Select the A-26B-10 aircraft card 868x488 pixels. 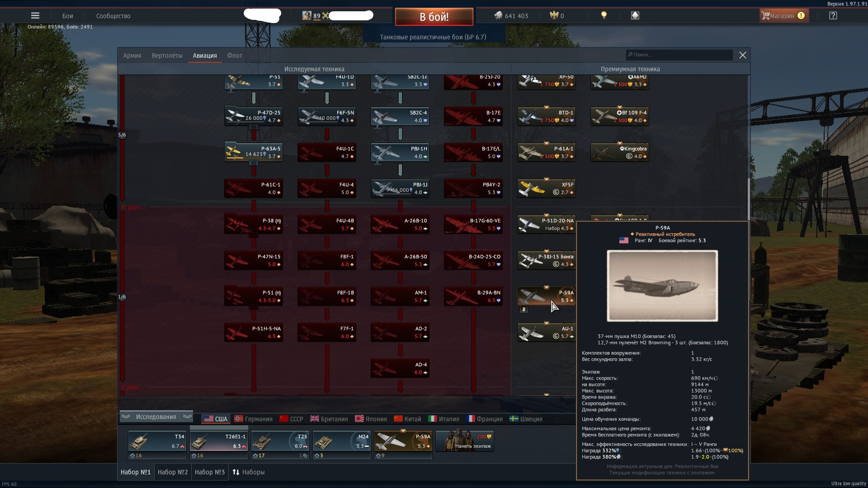[x=400, y=224]
